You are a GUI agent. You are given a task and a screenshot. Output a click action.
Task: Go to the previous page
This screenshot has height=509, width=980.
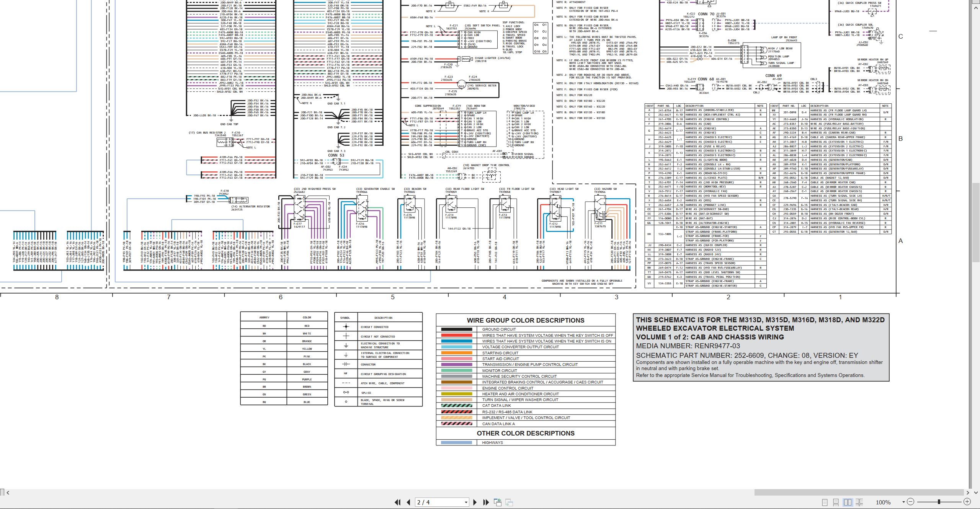tap(408, 502)
